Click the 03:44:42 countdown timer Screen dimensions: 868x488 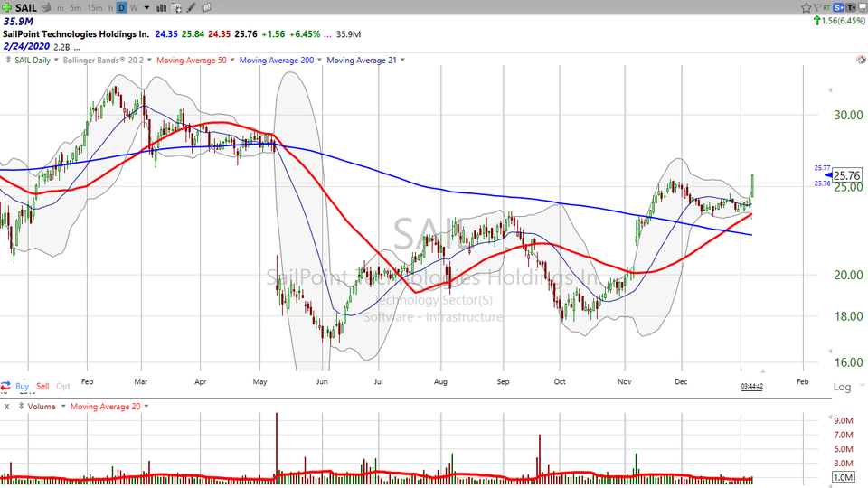click(751, 386)
